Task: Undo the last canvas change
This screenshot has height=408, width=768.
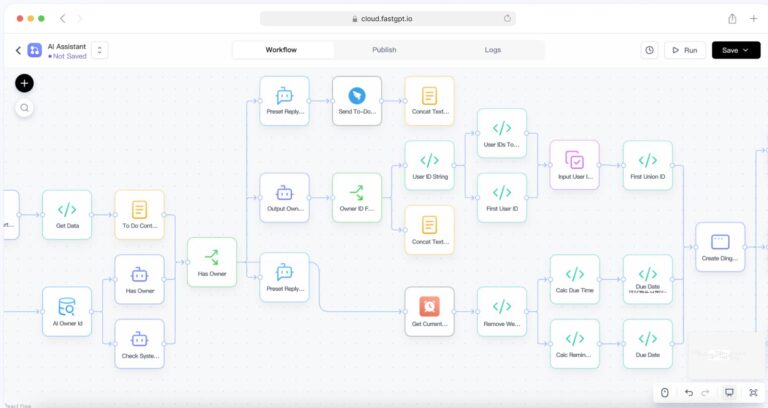Action: [x=689, y=392]
